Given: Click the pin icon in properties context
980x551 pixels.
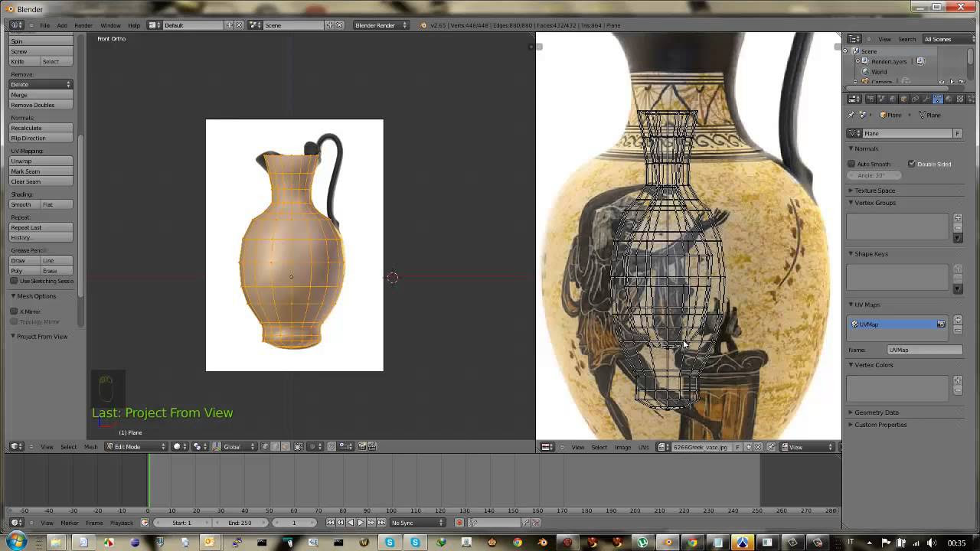Looking at the screenshot, I should tap(851, 115).
